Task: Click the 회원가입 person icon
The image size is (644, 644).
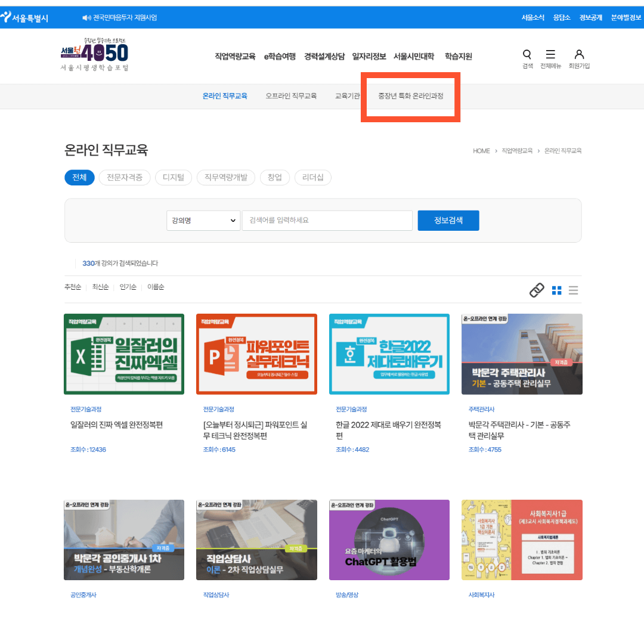Action: pyautogui.click(x=578, y=55)
